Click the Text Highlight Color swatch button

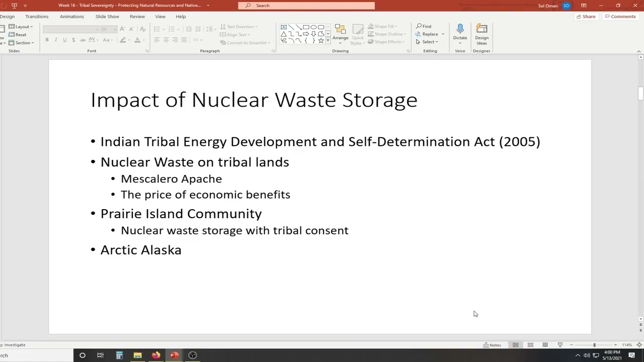(122, 40)
